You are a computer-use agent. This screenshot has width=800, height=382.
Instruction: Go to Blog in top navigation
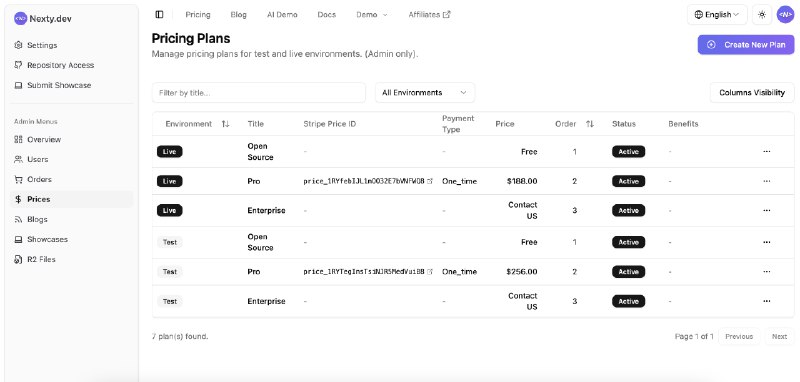click(238, 15)
